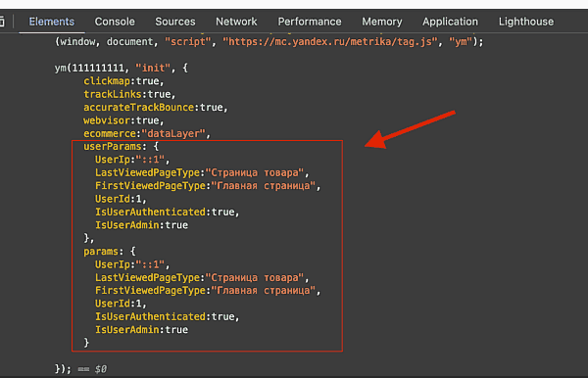Viewport: 588px width, 378px height.
Task: Open the Application tab
Action: click(x=450, y=22)
